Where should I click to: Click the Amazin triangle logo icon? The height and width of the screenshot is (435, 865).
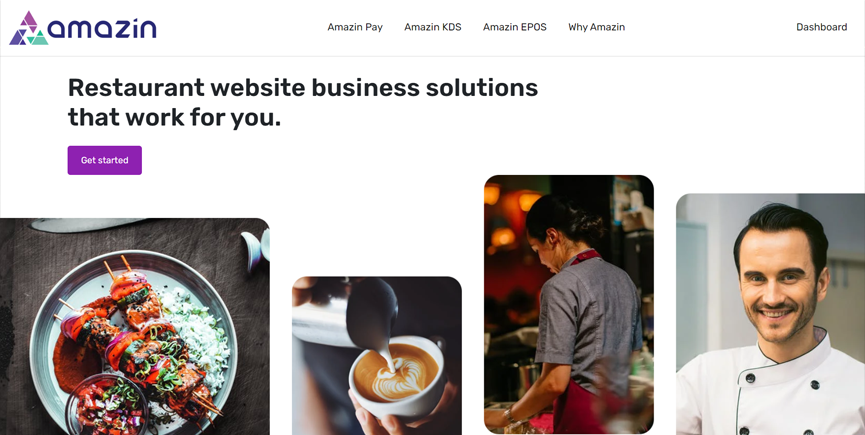(x=28, y=28)
